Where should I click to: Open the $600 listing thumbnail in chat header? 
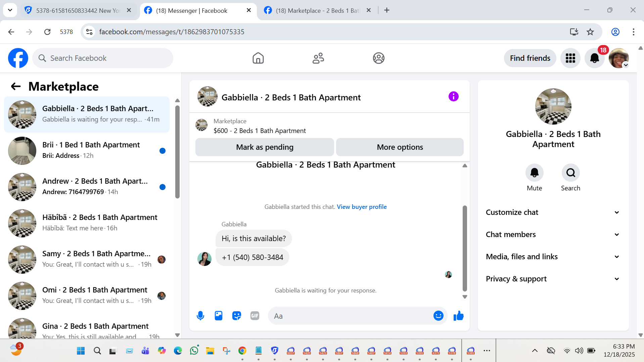201,125
